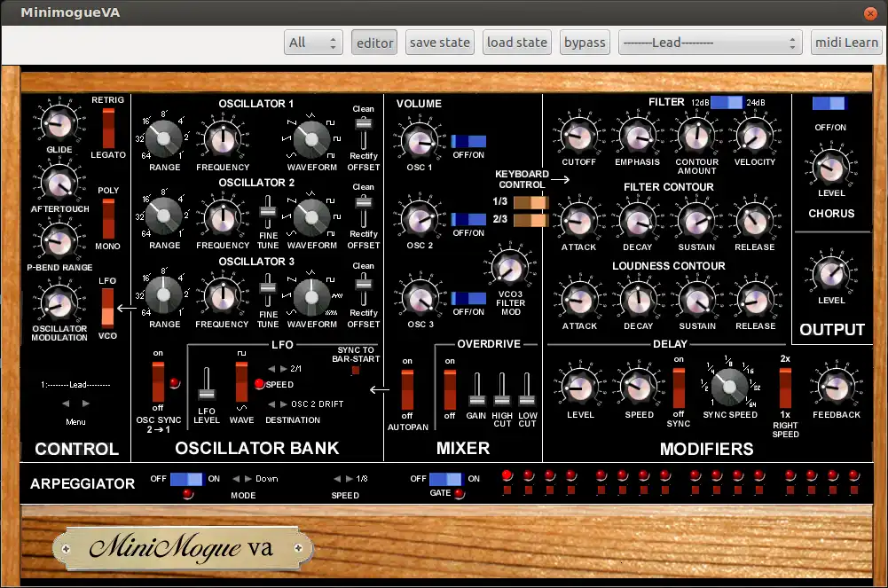
Task: Click the Contour Amount knob
Action: [x=696, y=136]
